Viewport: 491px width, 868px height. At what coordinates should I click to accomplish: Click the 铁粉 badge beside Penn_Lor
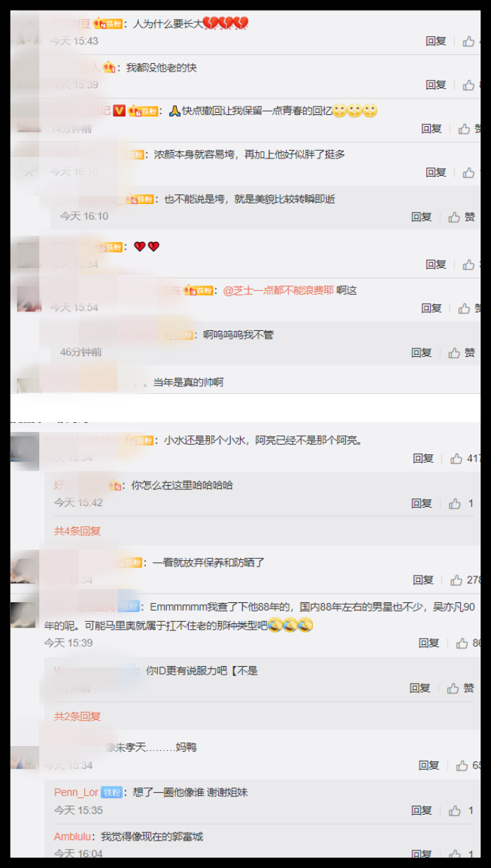coord(112,792)
